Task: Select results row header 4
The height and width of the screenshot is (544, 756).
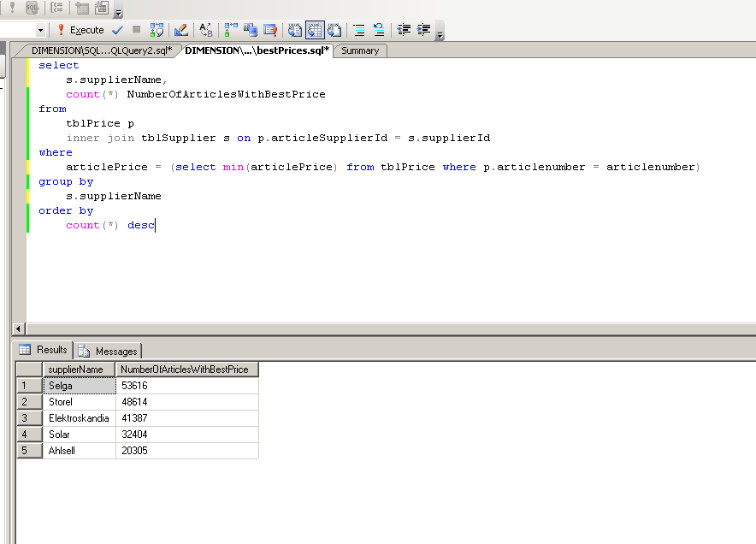Action: point(29,435)
